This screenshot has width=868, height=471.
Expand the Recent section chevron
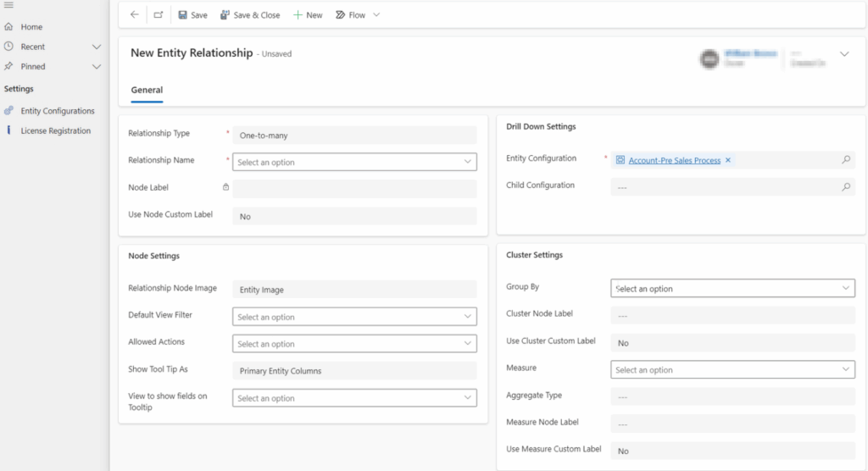pos(97,47)
